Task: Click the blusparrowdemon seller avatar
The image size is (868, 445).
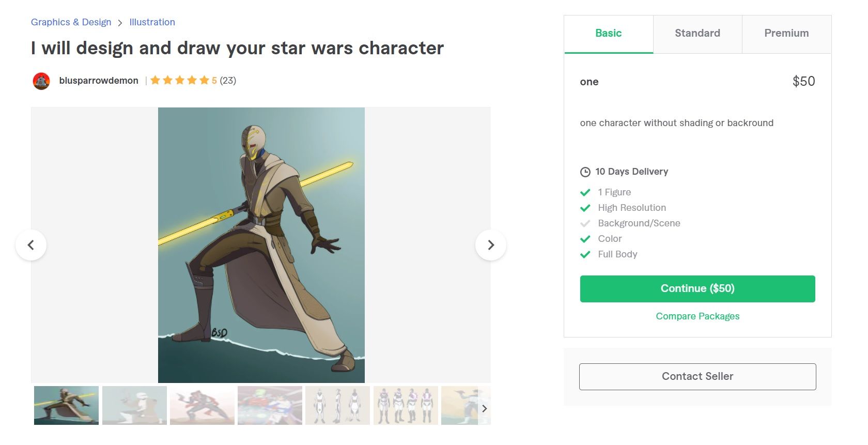Action: tap(41, 81)
